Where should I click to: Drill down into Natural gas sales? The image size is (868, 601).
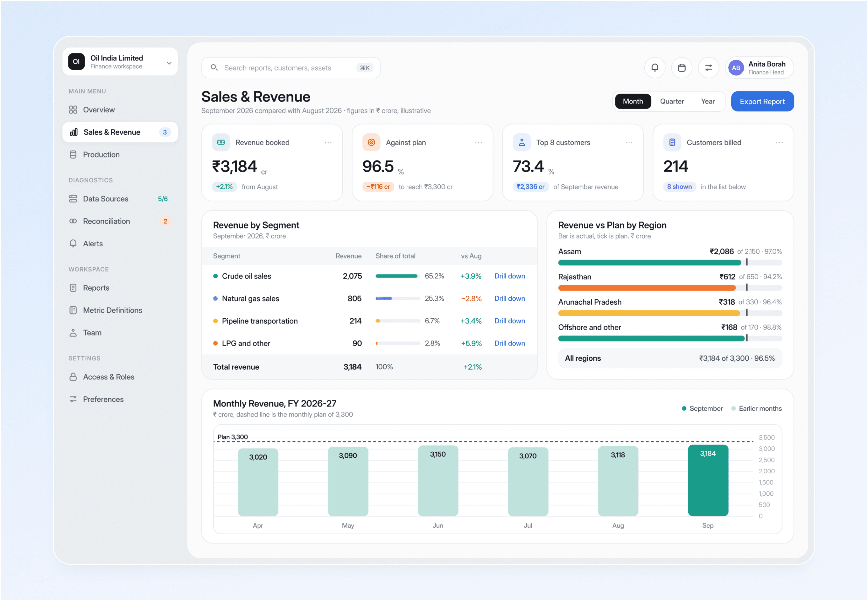pyautogui.click(x=510, y=298)
